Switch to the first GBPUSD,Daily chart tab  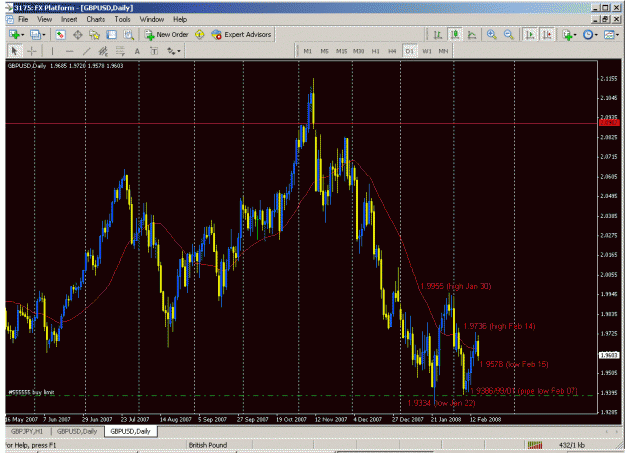[x=77, y=431]
